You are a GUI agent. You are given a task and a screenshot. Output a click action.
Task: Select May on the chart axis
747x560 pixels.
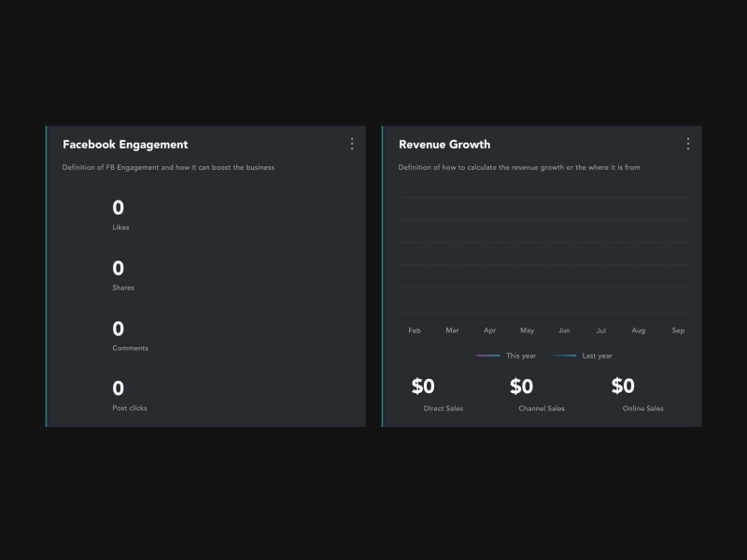point(528,330)
